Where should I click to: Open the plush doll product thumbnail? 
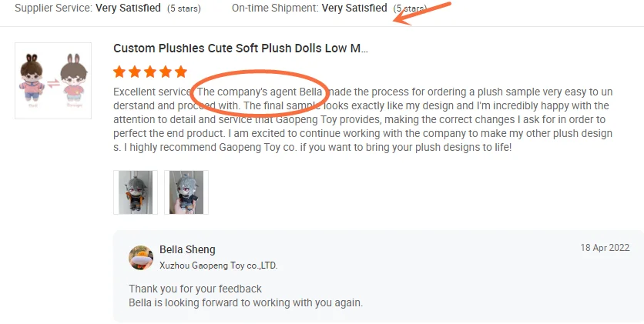[x=53, y=81]
